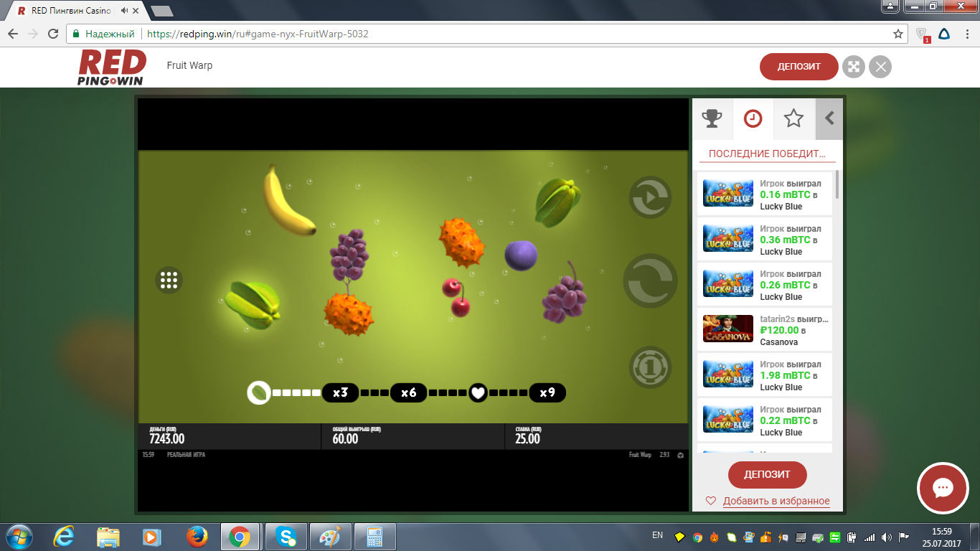The height and width of the screenshot is (551, 980).
Task: Open the live chat bubble
Action: click(x=942, y=488)
